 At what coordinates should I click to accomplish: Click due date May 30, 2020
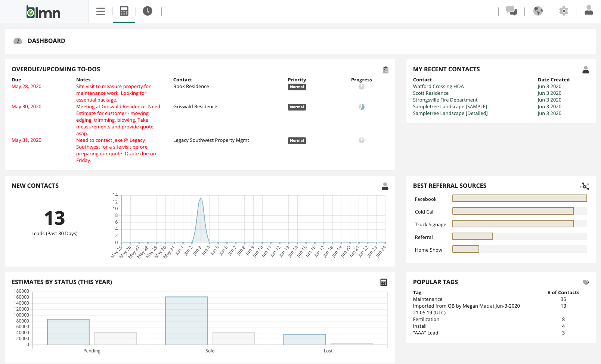tap(27, 107)
